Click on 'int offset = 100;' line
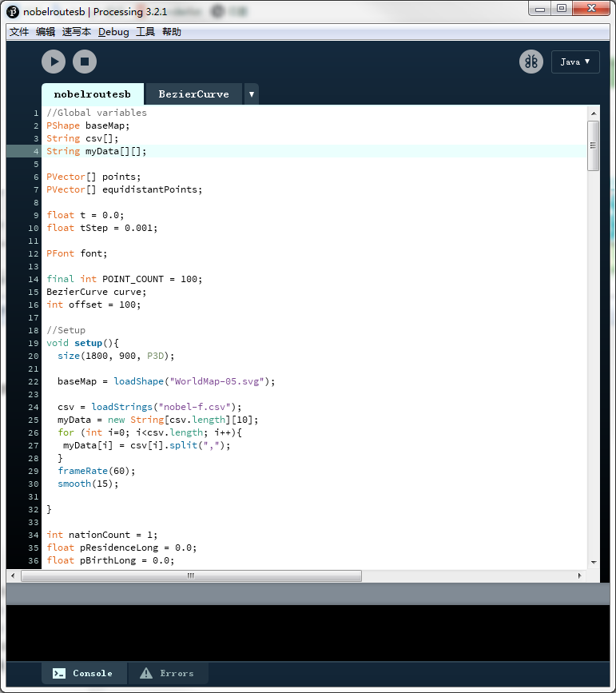The width and height of the screenshot is (616, 693). (x=93, y=305)
